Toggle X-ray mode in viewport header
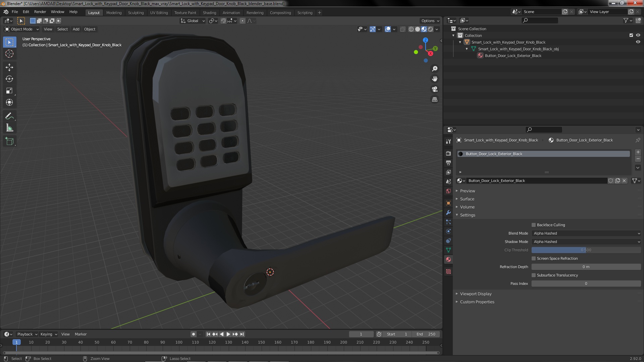 pos(403,29)
